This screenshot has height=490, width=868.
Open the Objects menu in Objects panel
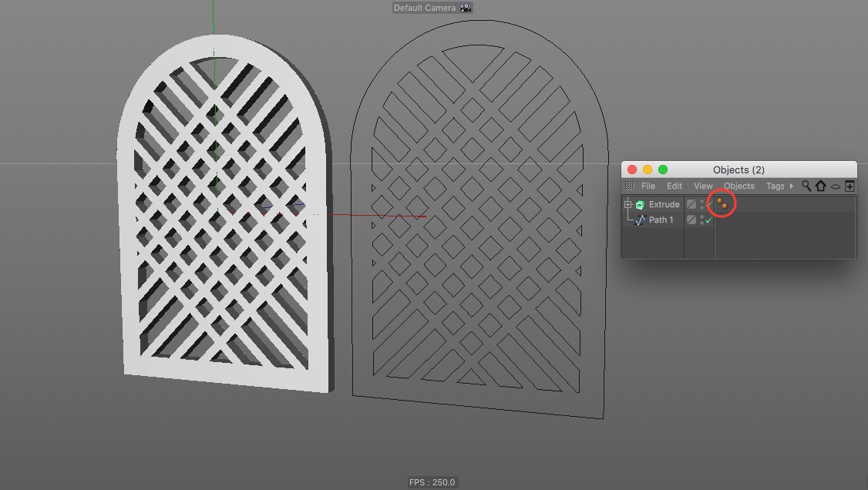pyautogui.click(x=739, y=186)
